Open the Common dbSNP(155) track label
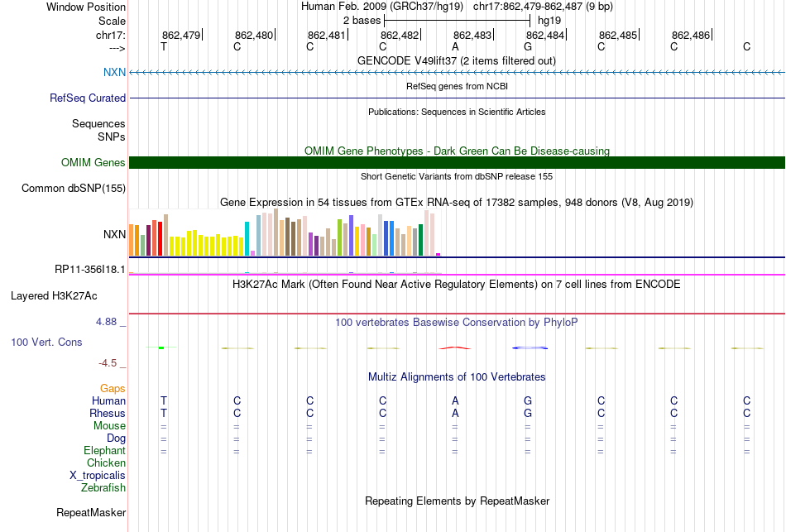This screenshot has width=786, height=532. tap(73, 188)
